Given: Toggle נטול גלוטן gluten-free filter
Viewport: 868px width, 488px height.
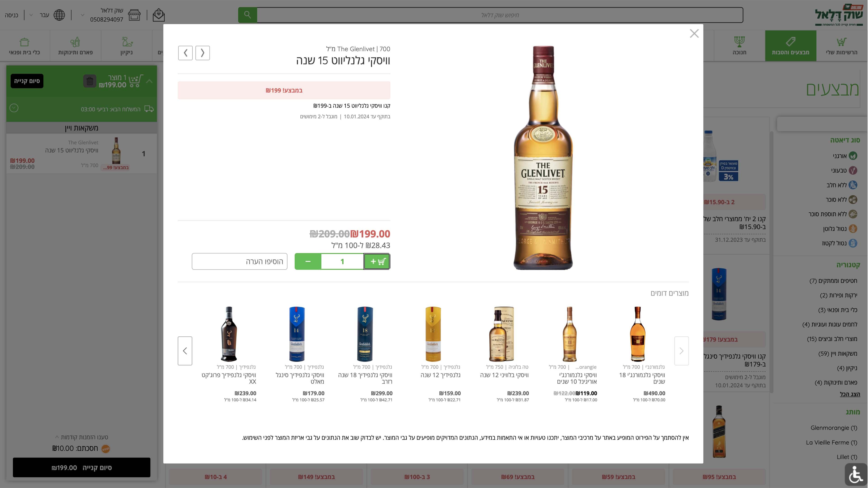Looking at the screenshot, I should click(x=840, y=229).
